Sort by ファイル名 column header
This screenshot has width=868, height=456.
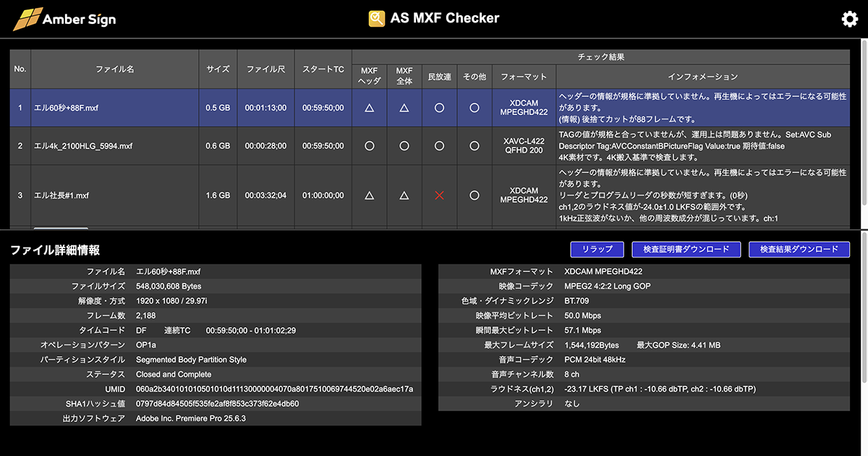[x=115, y=69]
